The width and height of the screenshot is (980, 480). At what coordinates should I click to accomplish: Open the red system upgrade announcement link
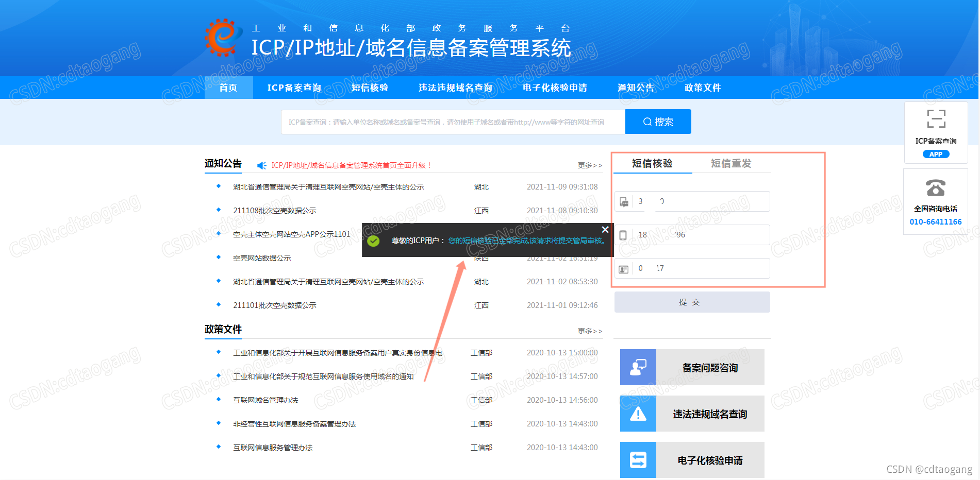[351, 165]
